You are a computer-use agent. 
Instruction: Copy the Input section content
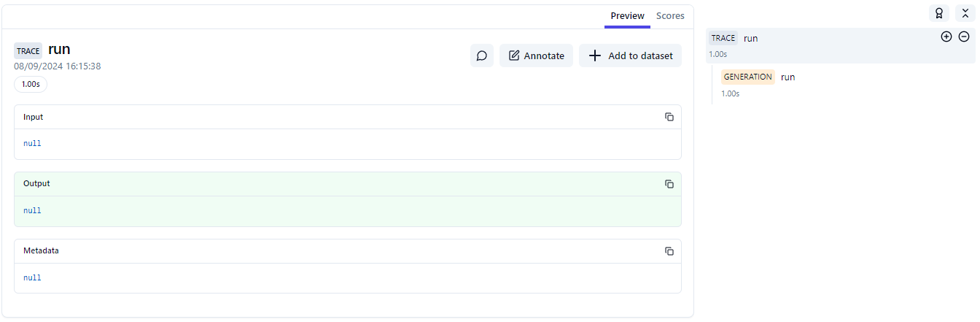(669, 117)
